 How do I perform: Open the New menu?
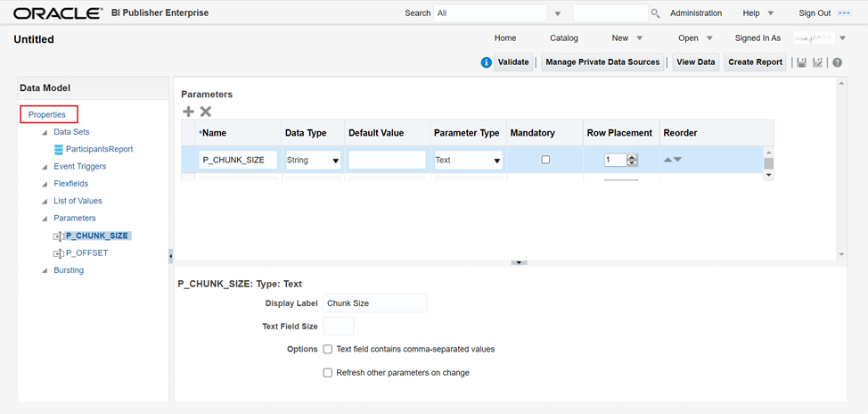tap(626, 38)
